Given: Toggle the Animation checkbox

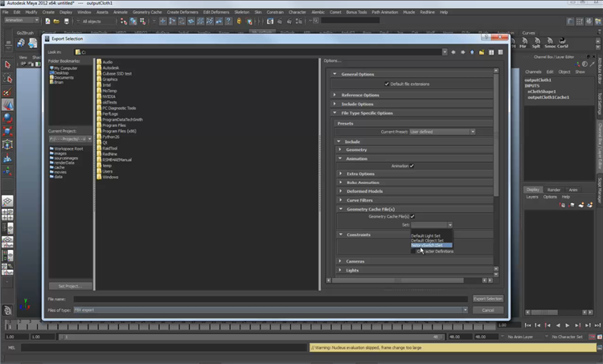Looking at the screenshot, I should point(412,166).
